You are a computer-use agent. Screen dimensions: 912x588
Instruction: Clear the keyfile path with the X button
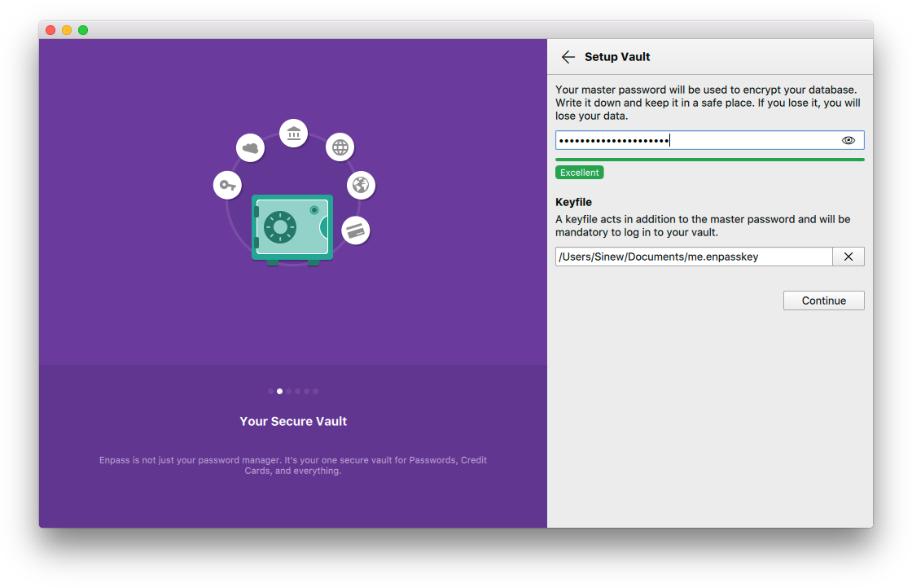(x=848, y=257)
